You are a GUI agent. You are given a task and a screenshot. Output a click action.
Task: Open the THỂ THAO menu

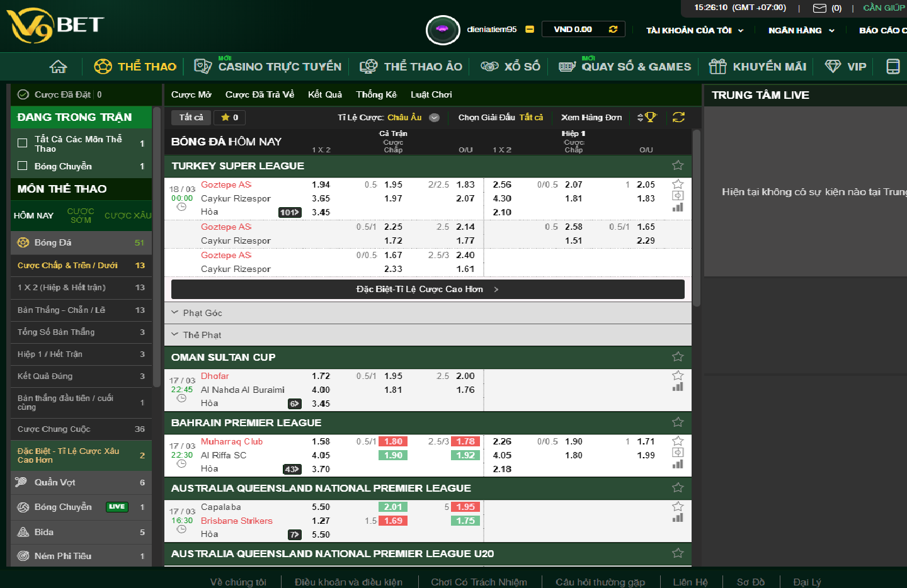coord(135,67)
